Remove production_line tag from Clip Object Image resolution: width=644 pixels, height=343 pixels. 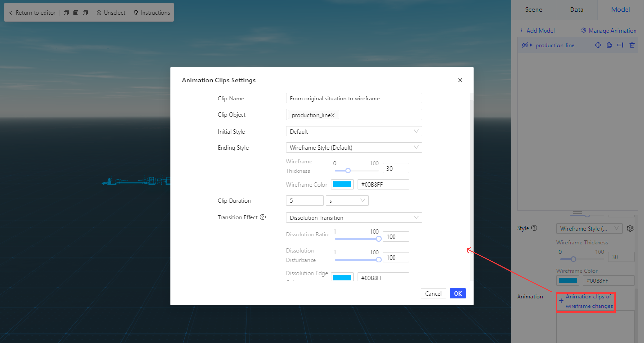(x=333, y=115)
